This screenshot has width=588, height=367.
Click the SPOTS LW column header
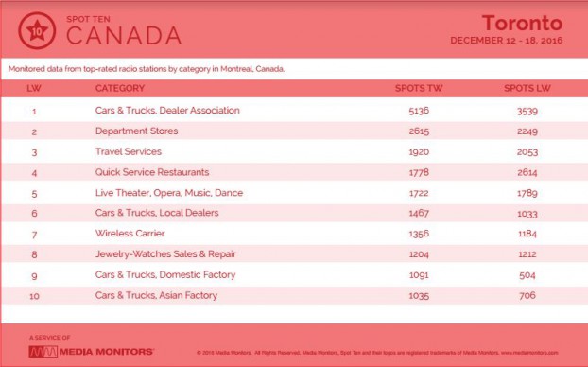(527, 89)
